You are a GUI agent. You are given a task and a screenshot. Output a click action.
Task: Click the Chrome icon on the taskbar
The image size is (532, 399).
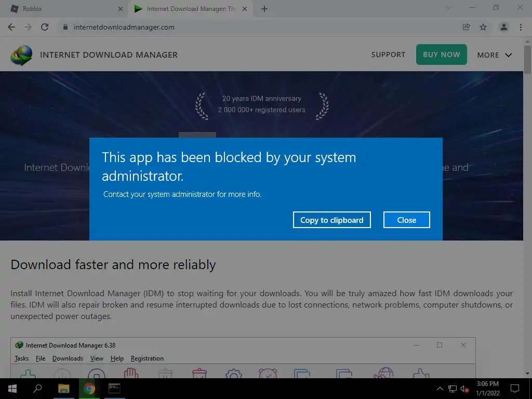pos(89,389)
